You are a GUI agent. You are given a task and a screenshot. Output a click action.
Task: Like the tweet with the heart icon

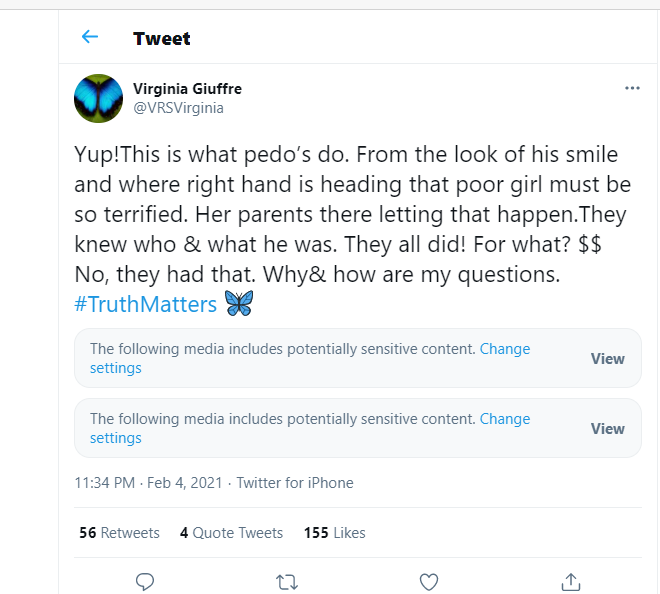pyautogui.click(x=429, y=582)
